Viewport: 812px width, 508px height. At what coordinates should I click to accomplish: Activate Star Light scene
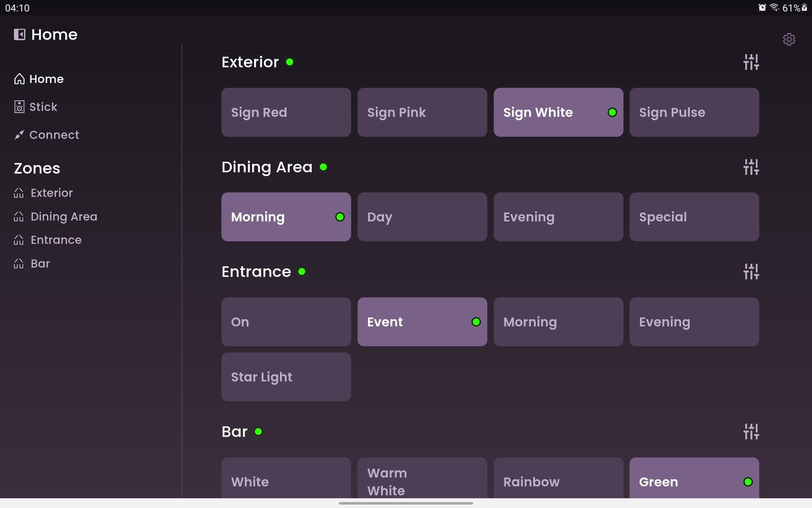[286, 377]
